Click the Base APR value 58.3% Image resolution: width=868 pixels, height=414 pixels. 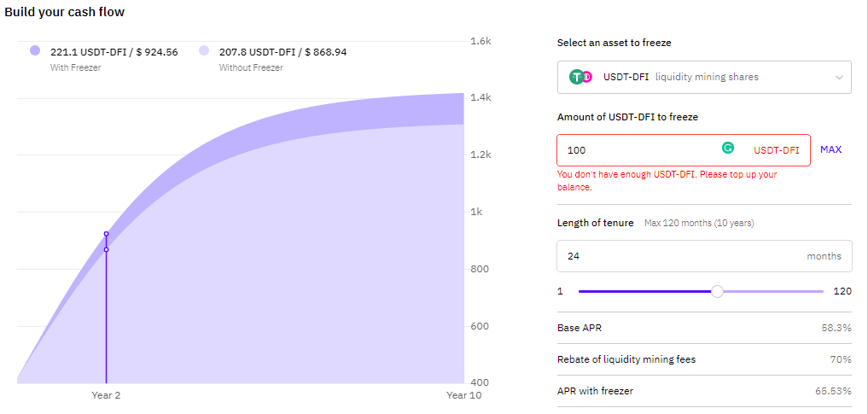(836, 328)
